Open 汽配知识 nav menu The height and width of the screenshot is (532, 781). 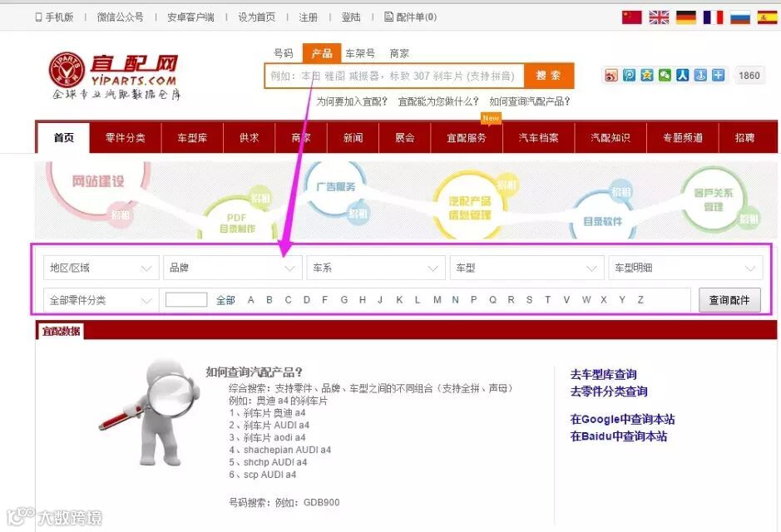pyautogui.click(x=610, y=138)
